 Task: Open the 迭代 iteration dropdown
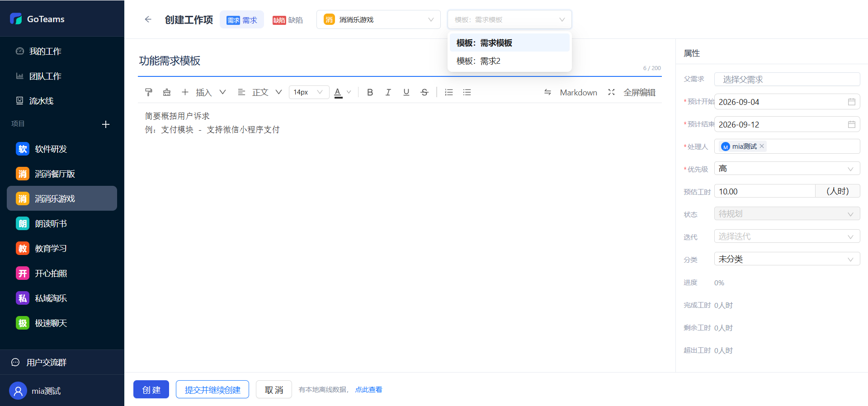pyautogui.click(x=787, y=236)
